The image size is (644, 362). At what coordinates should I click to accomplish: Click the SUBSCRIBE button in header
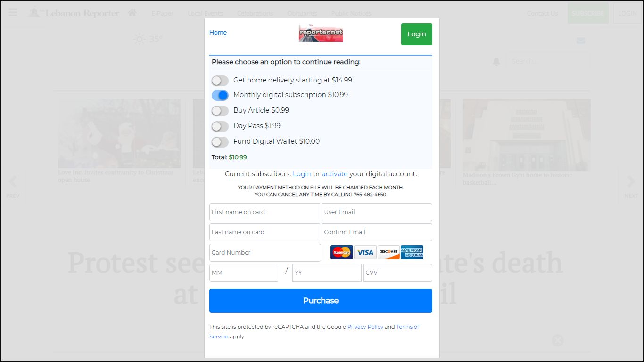click(x=588, y=13)
